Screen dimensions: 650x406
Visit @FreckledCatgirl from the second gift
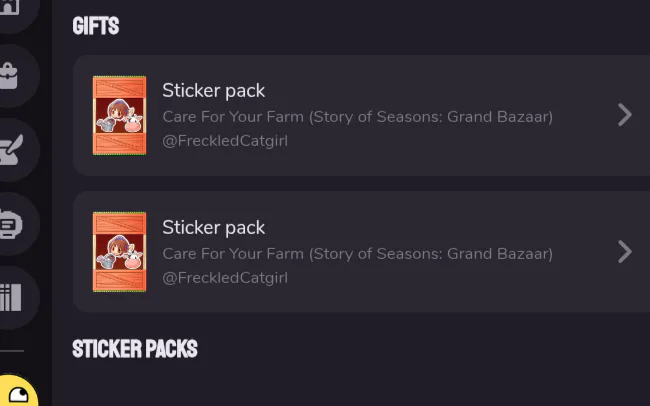tap(225, 278)
